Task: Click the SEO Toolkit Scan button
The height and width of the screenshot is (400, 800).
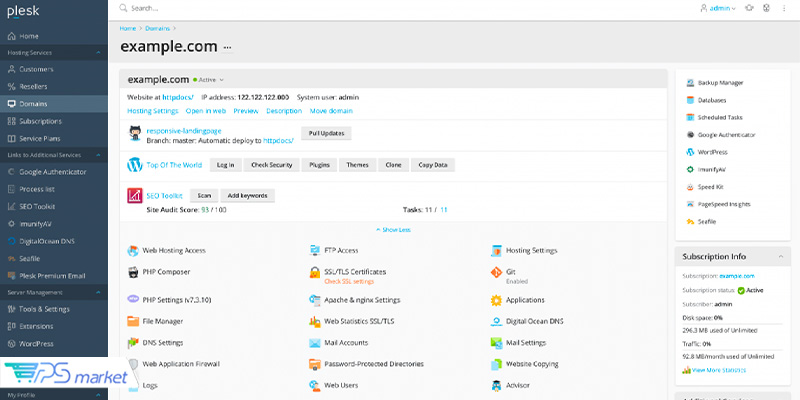Action: click(x=204, y=195)
